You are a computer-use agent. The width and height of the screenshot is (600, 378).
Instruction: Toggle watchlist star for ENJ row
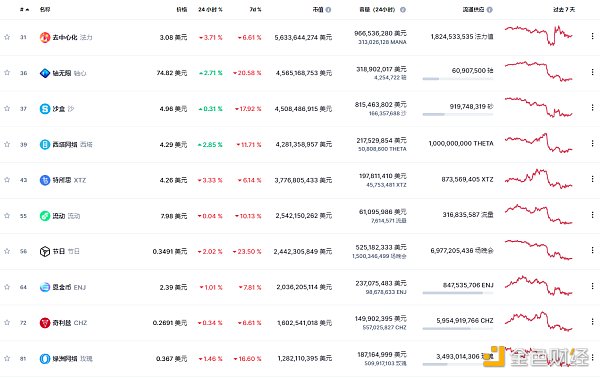[x=7, y=287]
